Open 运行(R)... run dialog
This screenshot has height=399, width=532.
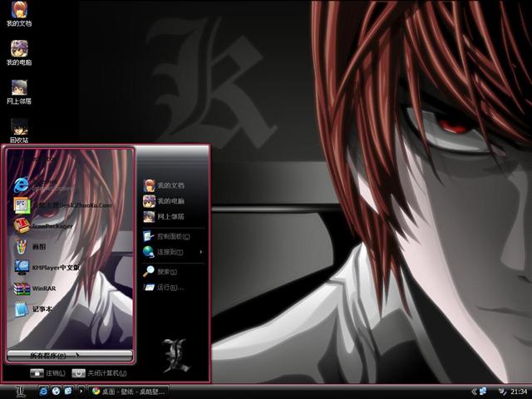point(164,288)
